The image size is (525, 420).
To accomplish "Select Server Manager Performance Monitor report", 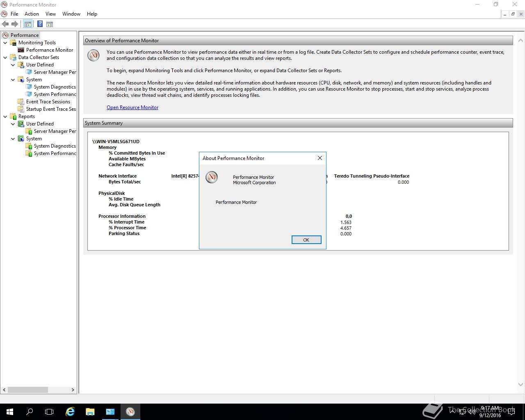I will 55,131.
